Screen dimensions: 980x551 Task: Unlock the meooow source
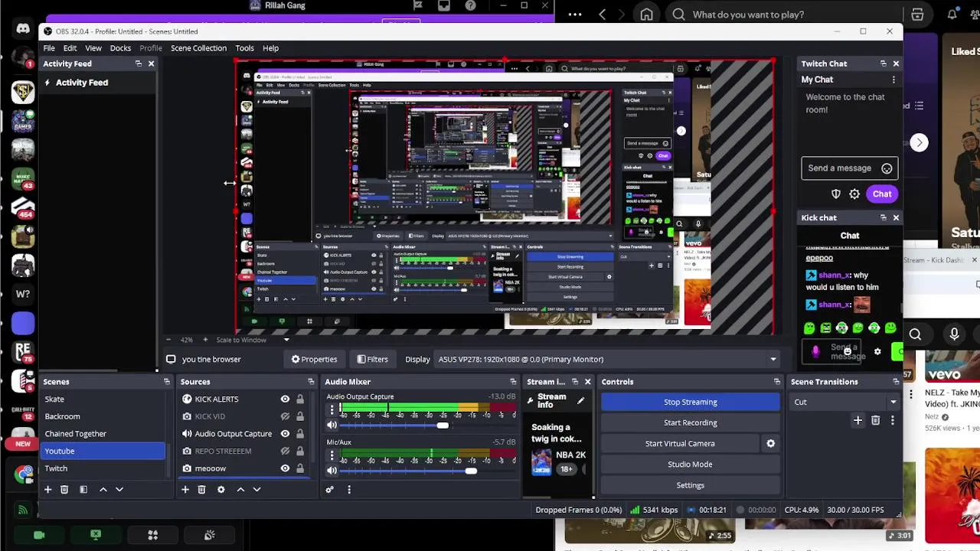click(300, 468)
